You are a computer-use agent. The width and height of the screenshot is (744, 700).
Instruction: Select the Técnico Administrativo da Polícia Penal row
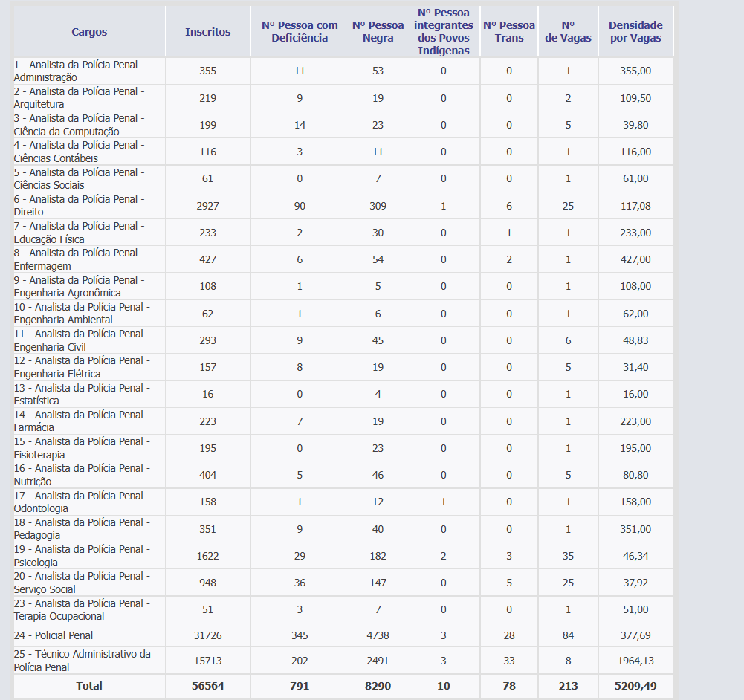[x=343, y=661]
